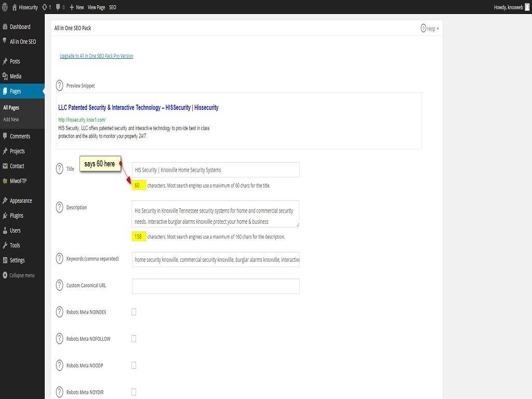This screenshot has height=399, width=532.
Task: Click the Custom Canonical URL help icon
Action: tap(59, 285)
